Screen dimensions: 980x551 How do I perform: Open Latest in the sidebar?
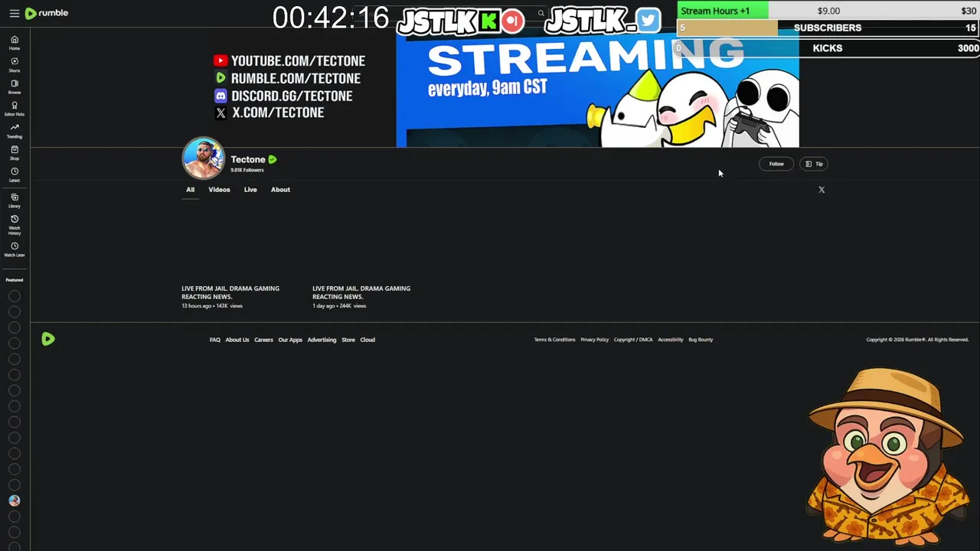tap(15, 174)
